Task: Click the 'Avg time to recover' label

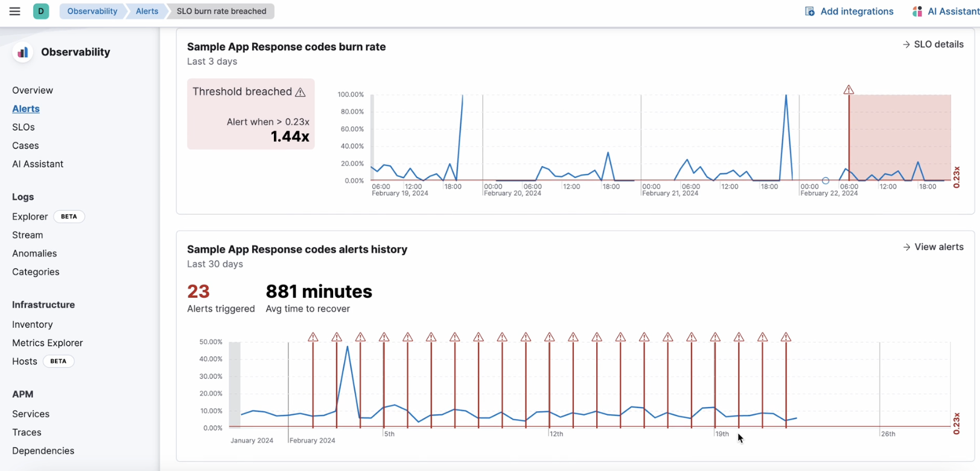Action: click(x=308, y=309)
